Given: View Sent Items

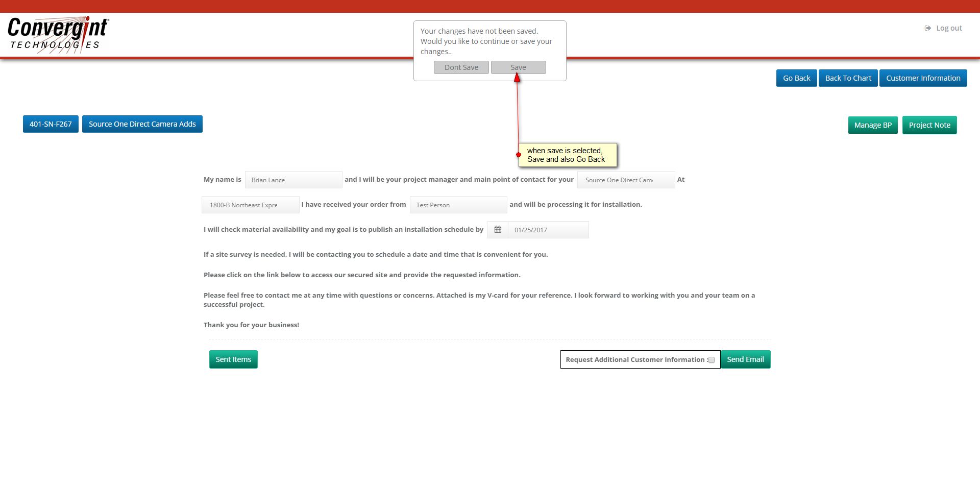Looking at the screenshot, I should (x=233, y=359).
